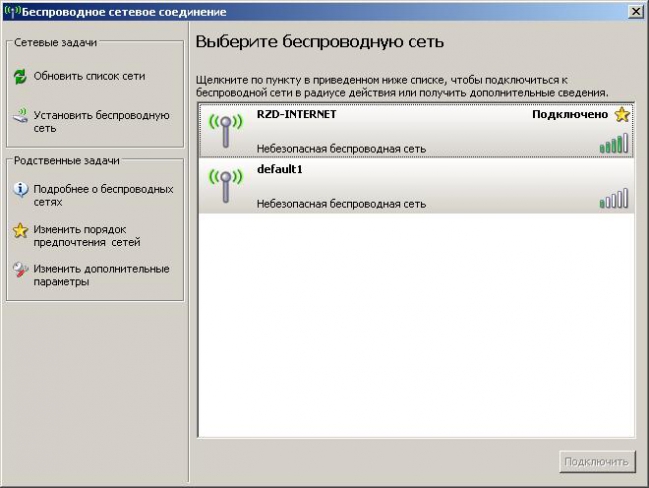
Task: Click the signal strength bars of default1
Action: (614, 198)
